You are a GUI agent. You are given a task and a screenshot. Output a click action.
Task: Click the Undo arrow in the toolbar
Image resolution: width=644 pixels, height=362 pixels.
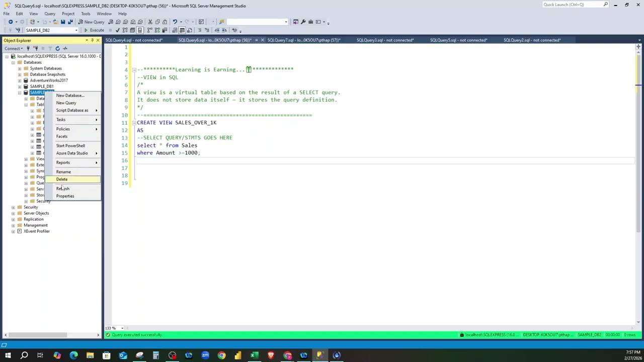pyautogui.click(x=175, y=22)
